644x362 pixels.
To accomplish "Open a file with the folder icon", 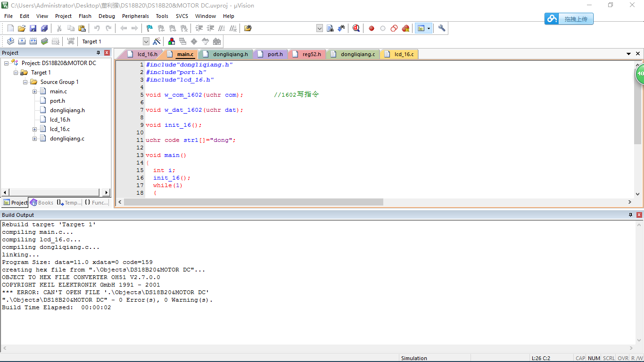I will [x=22, y=28].
